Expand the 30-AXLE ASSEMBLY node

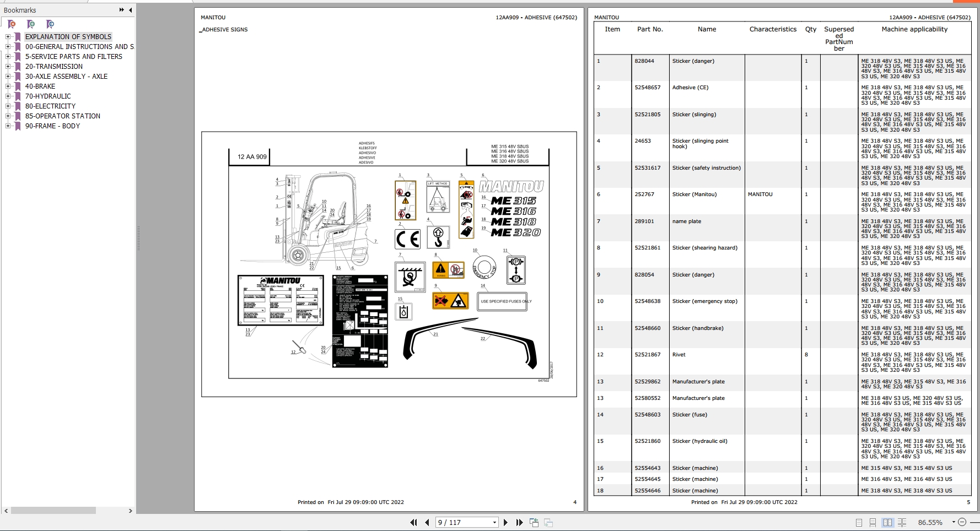click(8, 77)
